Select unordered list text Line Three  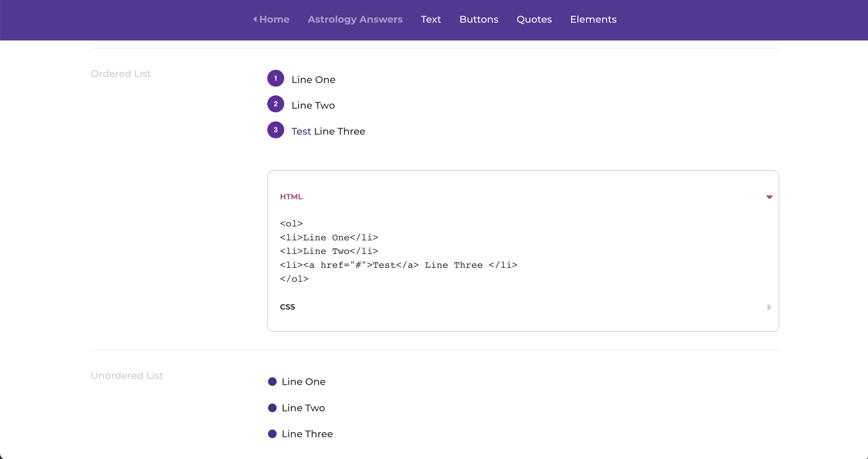click(307, 434)
